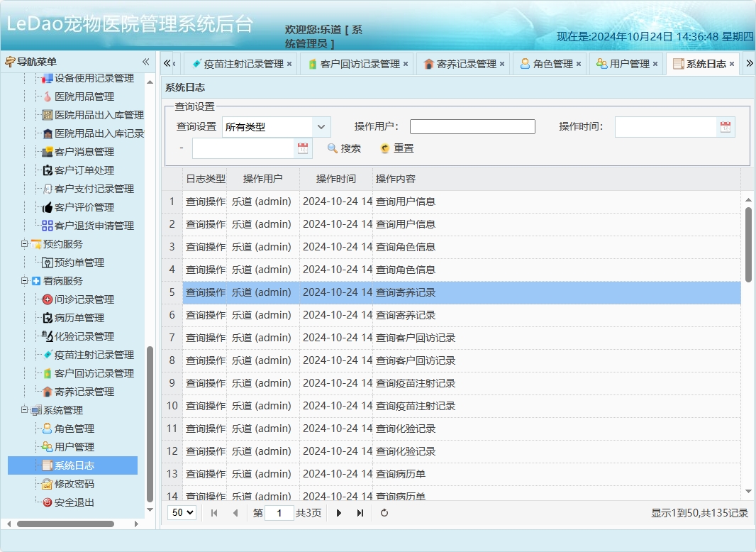756x552 pixels.
Task: Open the 所有类型 log type dropdown
Action: point(276,126)
